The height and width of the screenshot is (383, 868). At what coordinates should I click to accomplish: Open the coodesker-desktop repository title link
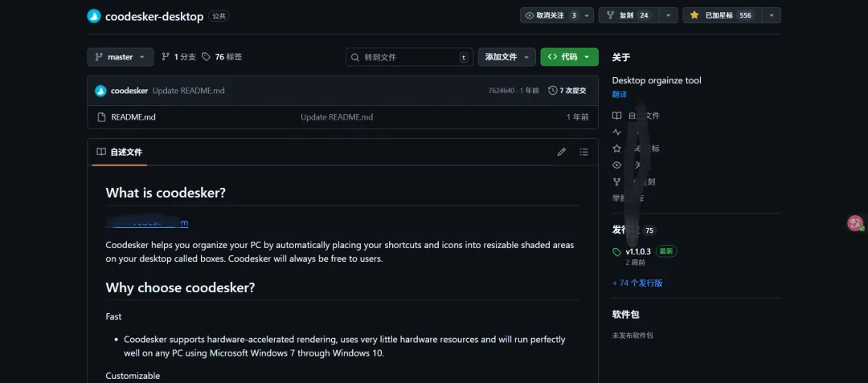pyautogui.click(x=154, y=17)
